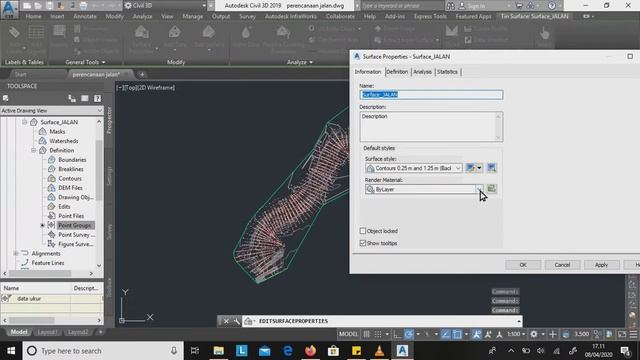Click the Point Files icon
This screenshot has width=640, height=360.
click(x=51, y=216)
